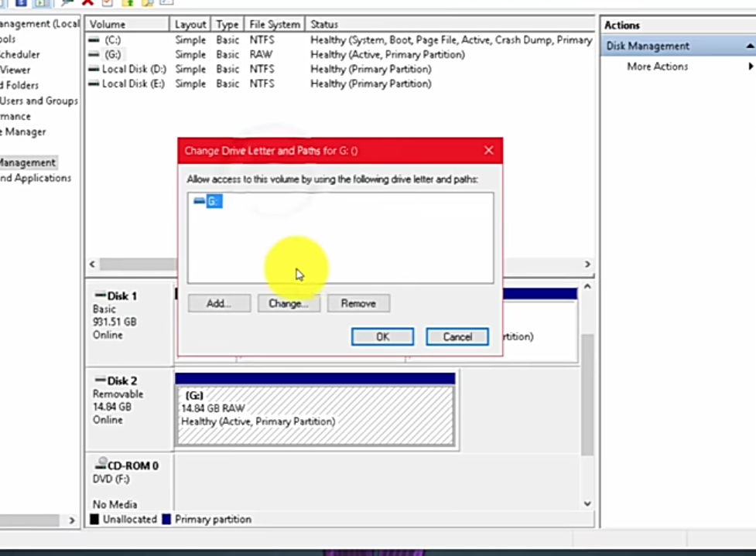
Task: Select the Users and Groups tree item
Action: pyautogui.click(x=39, y=101)
